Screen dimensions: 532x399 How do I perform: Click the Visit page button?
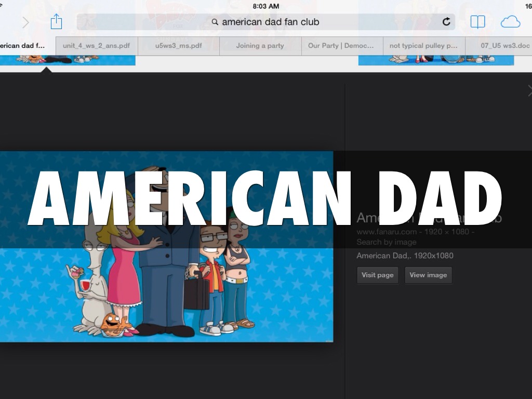coord(377,275)
